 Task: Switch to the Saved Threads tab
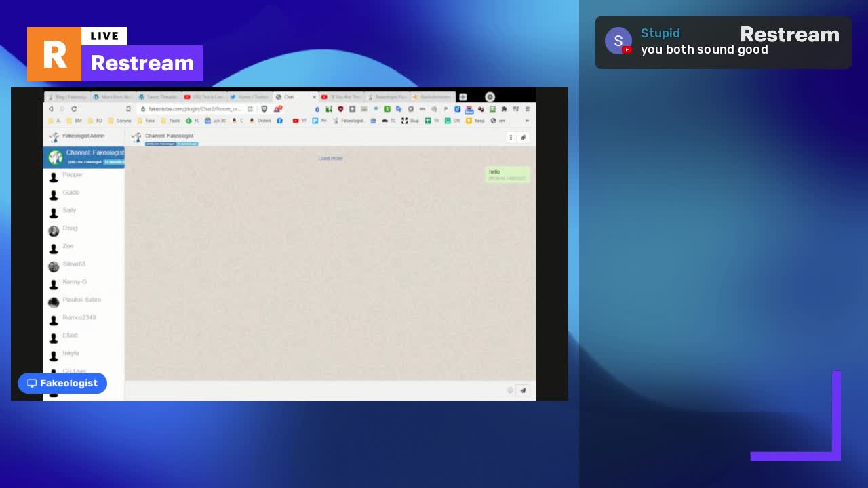click(x=158, y=97)
